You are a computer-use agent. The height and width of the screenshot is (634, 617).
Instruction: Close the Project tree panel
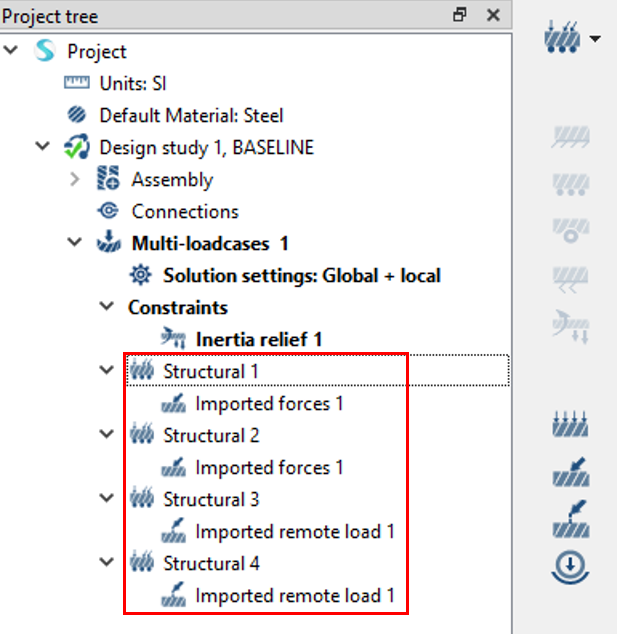click(x=492, y=15)
